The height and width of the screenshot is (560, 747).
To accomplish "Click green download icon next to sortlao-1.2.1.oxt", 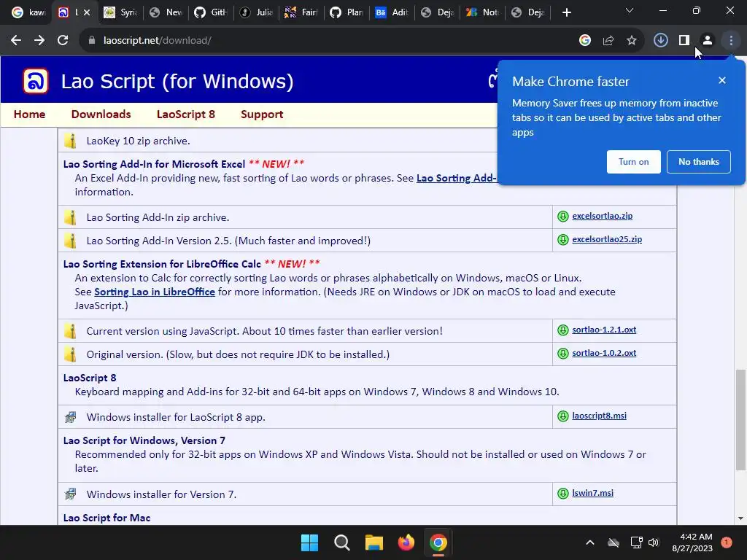I will 563,330.
